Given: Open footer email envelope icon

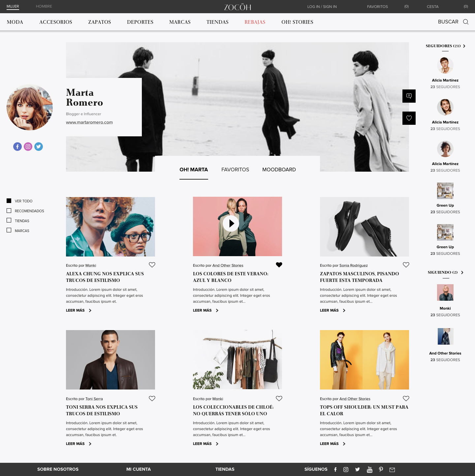Looking at the screenshot, I should pyautogui.click(x=392, y=470).
